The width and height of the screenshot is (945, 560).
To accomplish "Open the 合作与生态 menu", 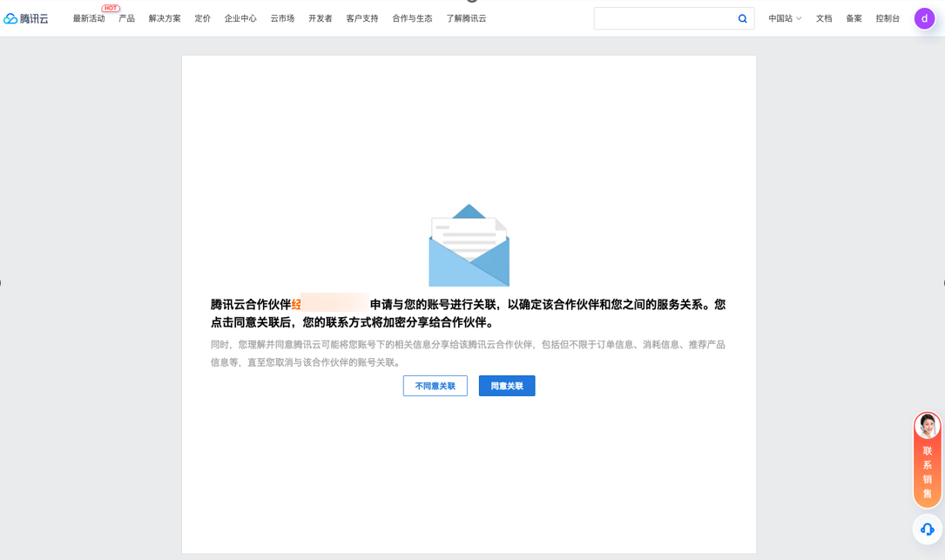I will (412, 18).
